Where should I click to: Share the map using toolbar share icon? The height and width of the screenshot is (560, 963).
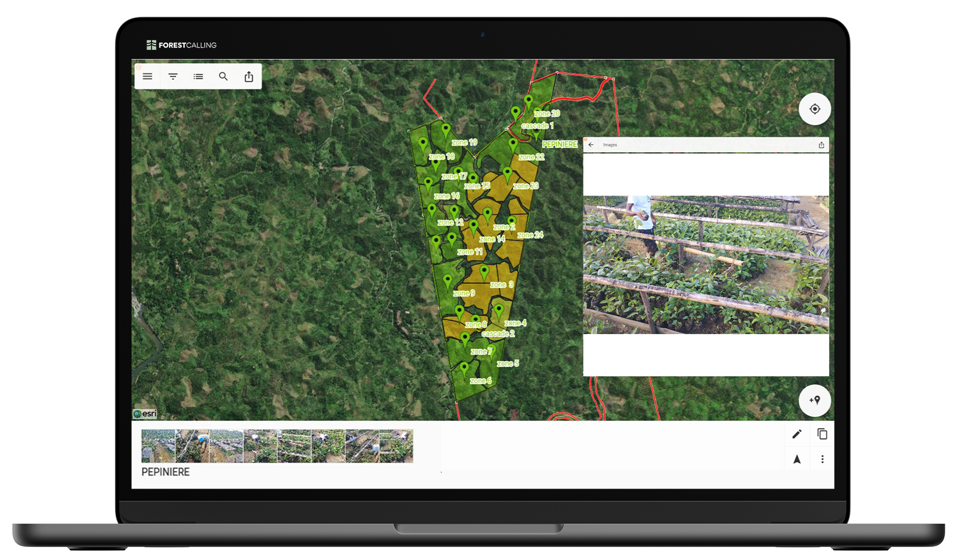coord(249,77)
